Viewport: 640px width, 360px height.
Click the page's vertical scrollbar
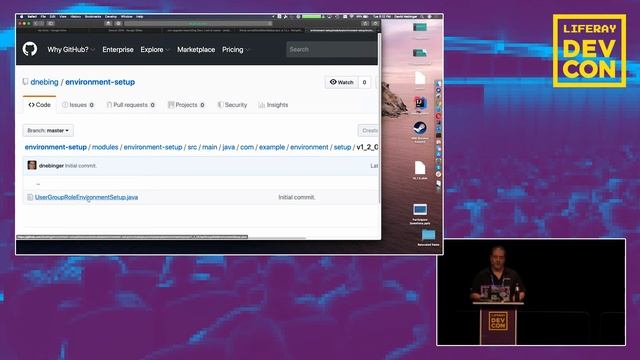[x=380, y=118]
